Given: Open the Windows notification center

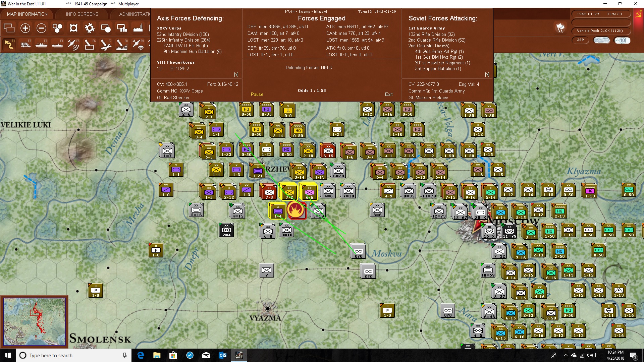Looking at the screenshot, I should (x=634, y=355).
